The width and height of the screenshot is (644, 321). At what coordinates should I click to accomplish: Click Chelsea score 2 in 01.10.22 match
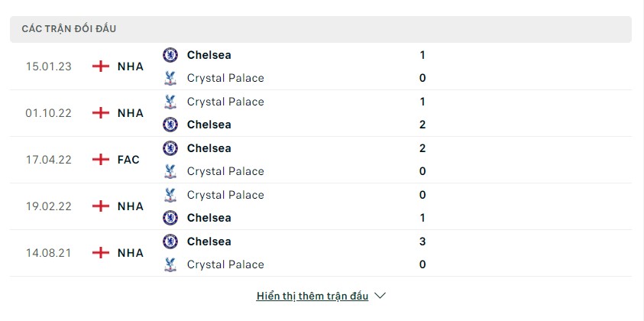click(x=422, y=125)
